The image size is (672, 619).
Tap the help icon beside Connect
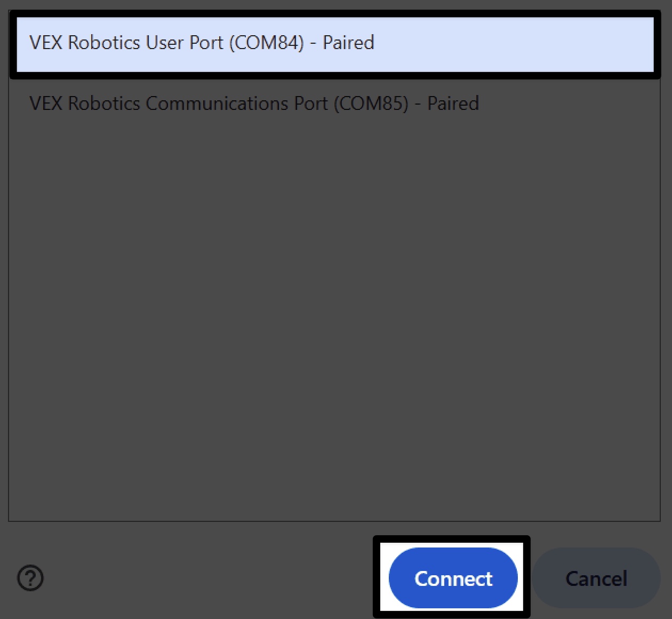30,578
